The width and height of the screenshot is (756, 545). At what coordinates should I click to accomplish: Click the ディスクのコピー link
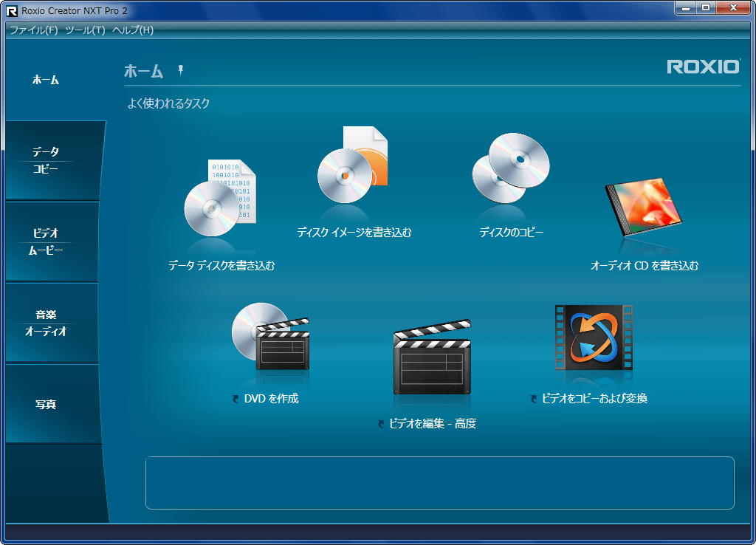511,233
